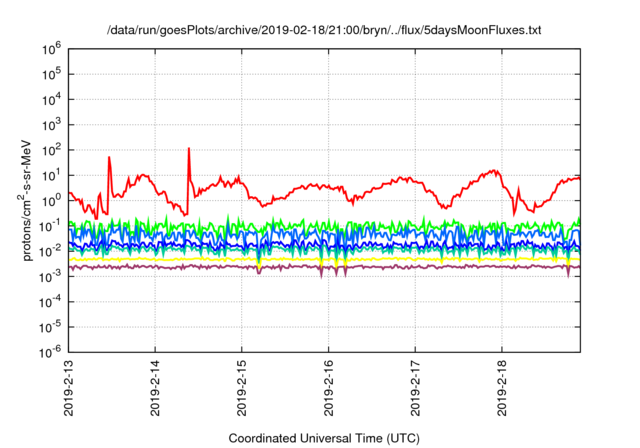Viewport: 640px width, 448px height.
Task: Click the 10^0 y-axis tick label
Action: click(x=51, y=201)
